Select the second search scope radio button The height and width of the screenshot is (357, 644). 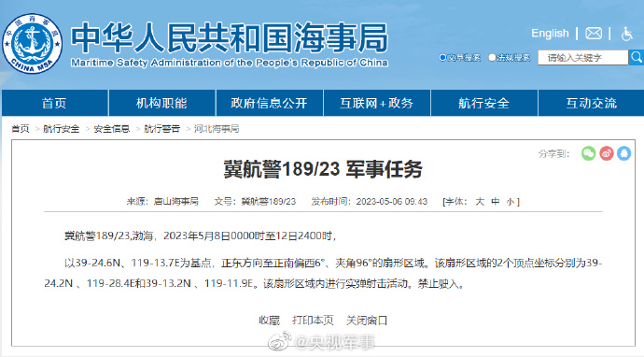(492, 58)
